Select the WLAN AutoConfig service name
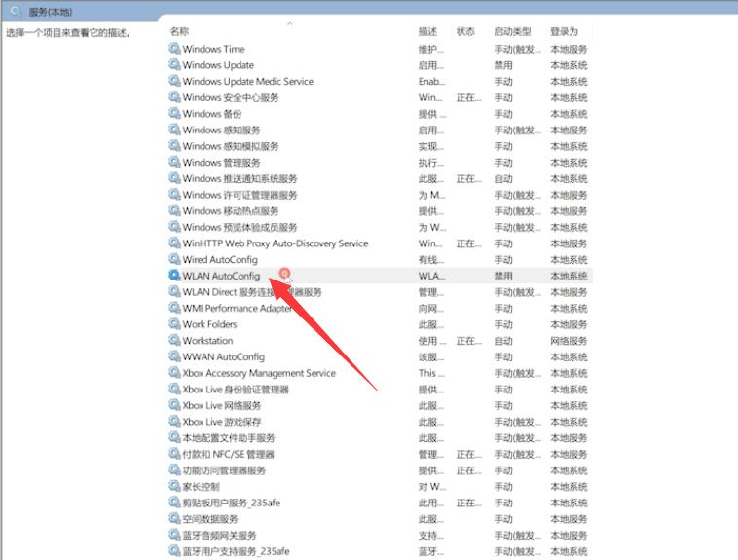 pos(221,276)
